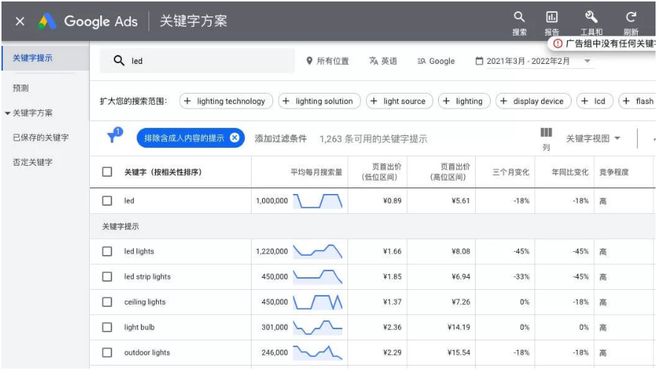
Task: Add the lcd suggestion chip
Action: coord(594,101)
